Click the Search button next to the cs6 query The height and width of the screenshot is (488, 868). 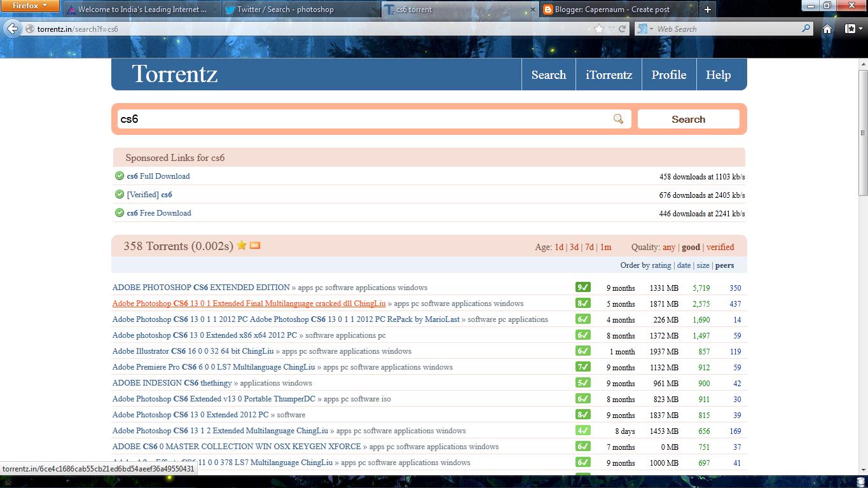[x=689, y=119]
